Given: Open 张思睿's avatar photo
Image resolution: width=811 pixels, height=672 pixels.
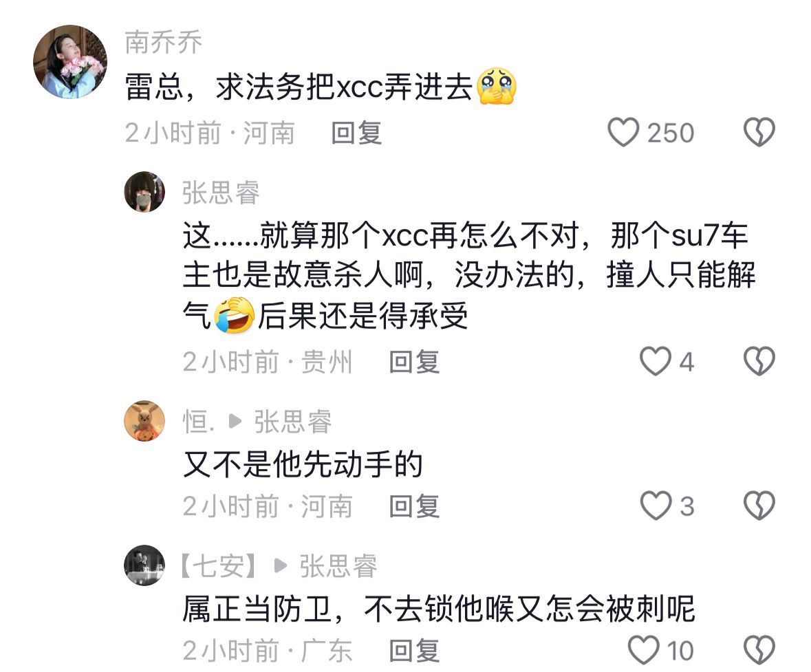Looking at the screenshot, I should coord(145,192).
